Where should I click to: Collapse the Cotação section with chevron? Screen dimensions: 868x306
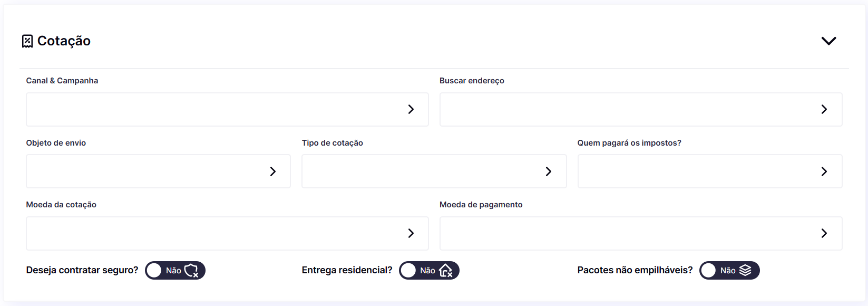pos(828,41)
